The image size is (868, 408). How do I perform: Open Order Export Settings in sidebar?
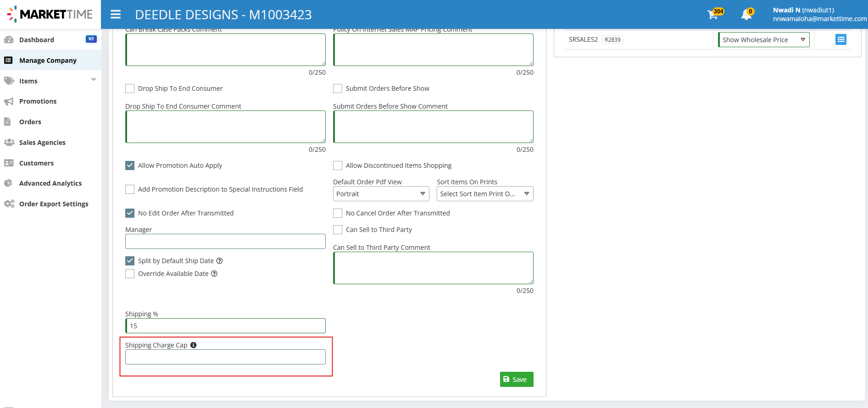click(54, 204)
